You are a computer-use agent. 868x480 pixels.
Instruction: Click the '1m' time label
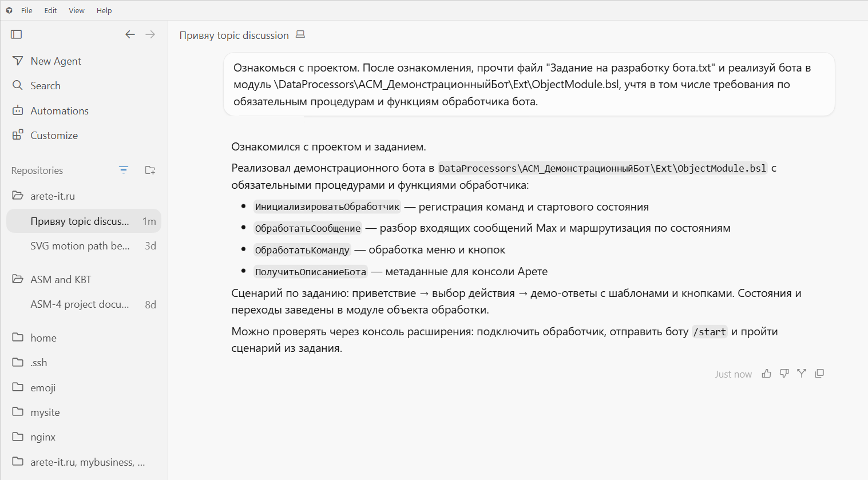point(149,221)
